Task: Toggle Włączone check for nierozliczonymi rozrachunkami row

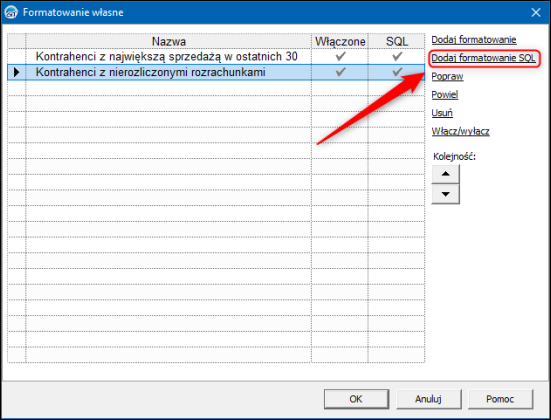Action: click(340, 72)
